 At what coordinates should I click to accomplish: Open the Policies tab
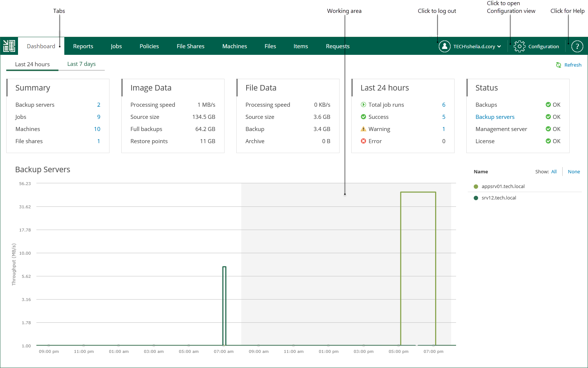(149, 46)
